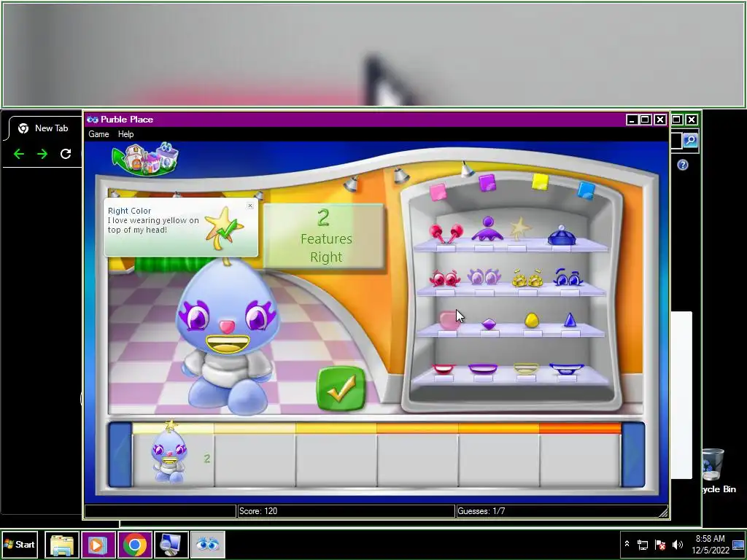Screen dimensions: 747x560
Task: Pick the red antennae hat on the shelf
Action: pos(446,233)
